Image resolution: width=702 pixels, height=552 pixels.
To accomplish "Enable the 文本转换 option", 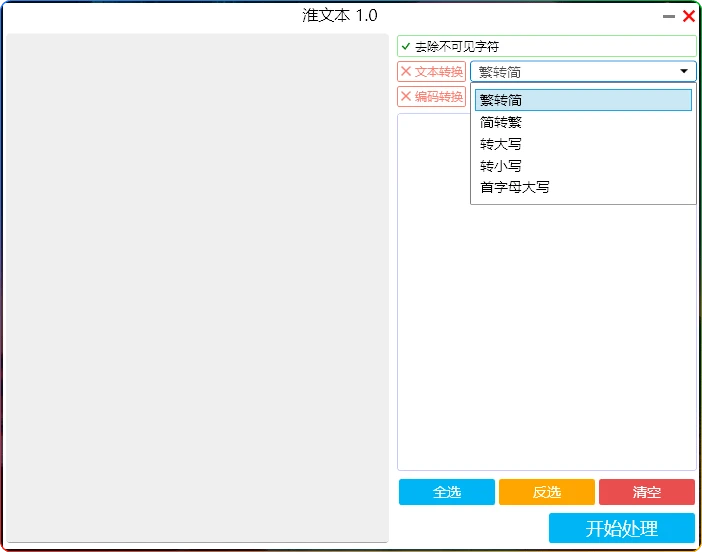I will (x=431, y=72).
